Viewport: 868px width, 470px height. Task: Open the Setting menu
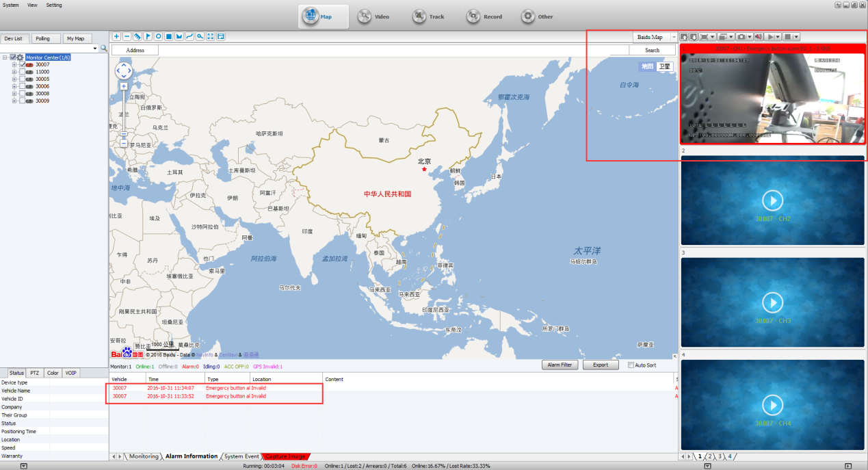coord(54,5)
